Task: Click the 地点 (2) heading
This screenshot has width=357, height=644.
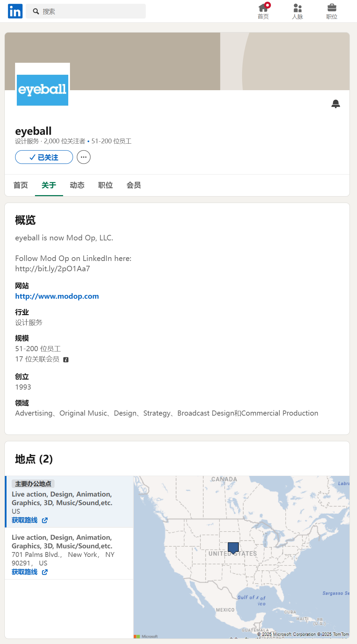Action: [x=34, y=459]
